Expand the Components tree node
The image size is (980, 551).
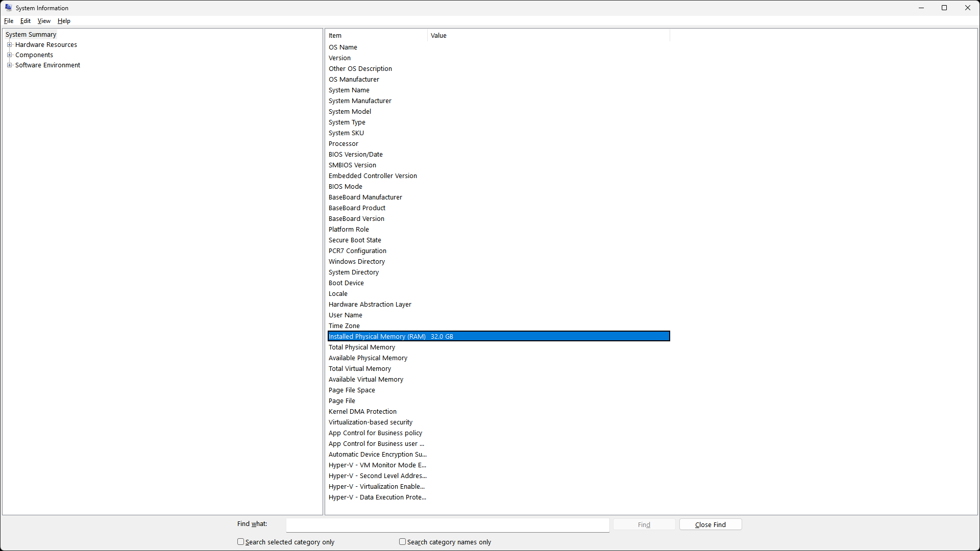tap(9, 55)
